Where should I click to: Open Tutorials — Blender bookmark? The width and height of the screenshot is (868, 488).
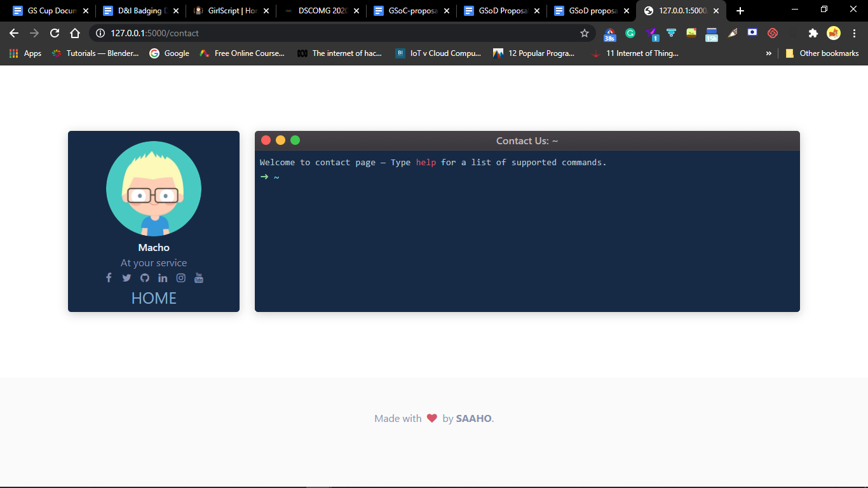pos(95,53)
